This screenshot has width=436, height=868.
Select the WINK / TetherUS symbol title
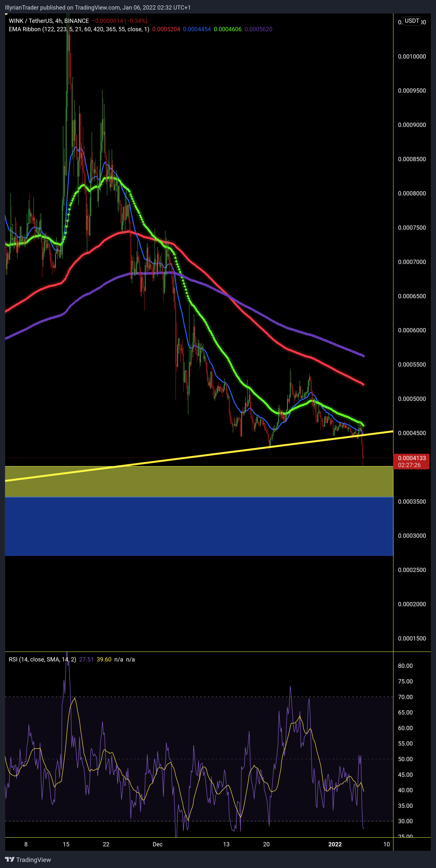point(49,21)
